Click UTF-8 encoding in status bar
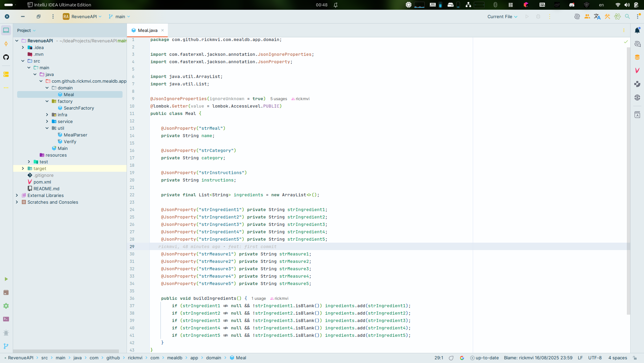This screenshot has height=363, width=644. (x=595, y=358)
